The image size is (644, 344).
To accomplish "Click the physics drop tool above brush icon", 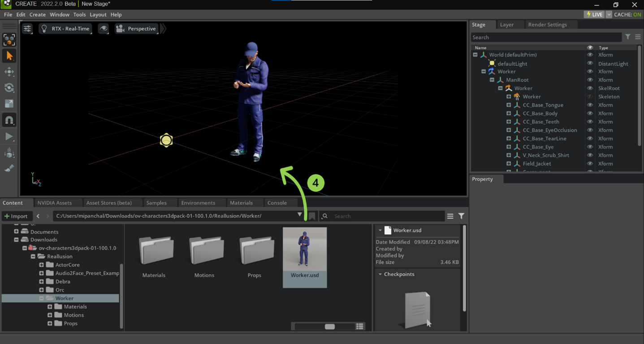I will pyautogui.click(x=9, y=153).
